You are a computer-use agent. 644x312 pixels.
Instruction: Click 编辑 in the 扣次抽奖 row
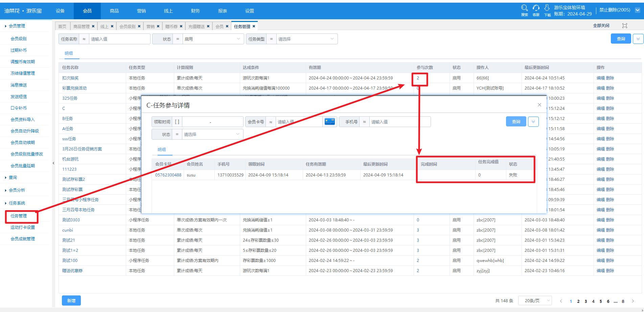pos(600,78)
